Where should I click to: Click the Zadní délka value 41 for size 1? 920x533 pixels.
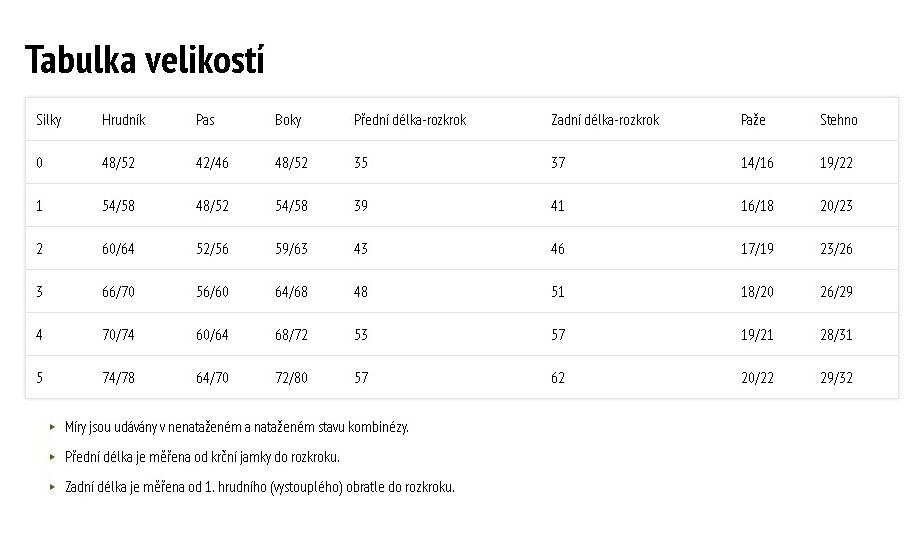pos(558,206)
